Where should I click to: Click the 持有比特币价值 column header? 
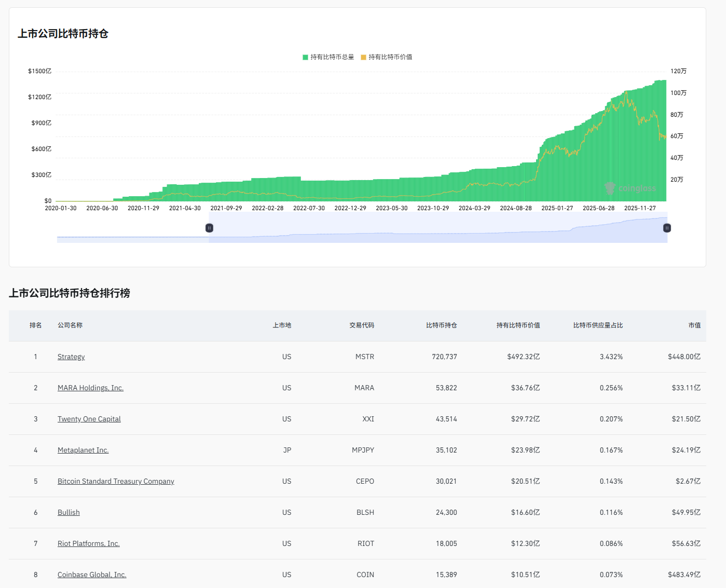click(518, 325)
